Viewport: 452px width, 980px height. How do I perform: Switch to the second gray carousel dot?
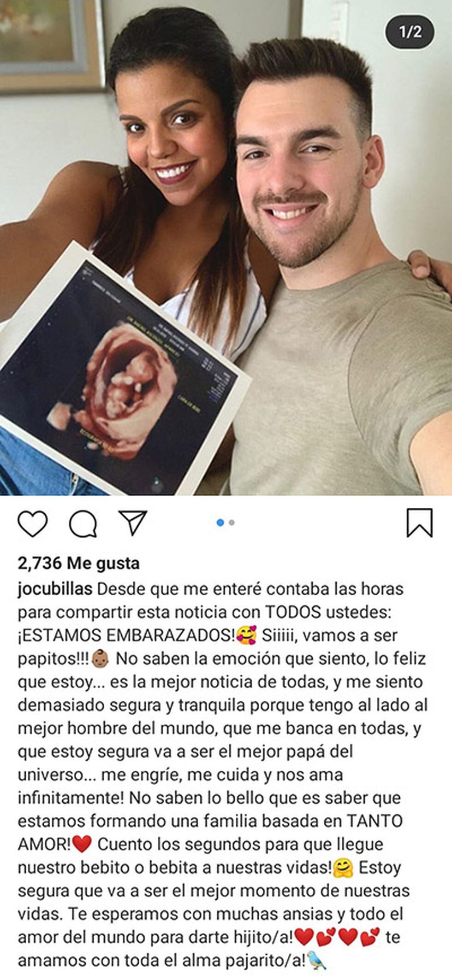coord(232,522)
